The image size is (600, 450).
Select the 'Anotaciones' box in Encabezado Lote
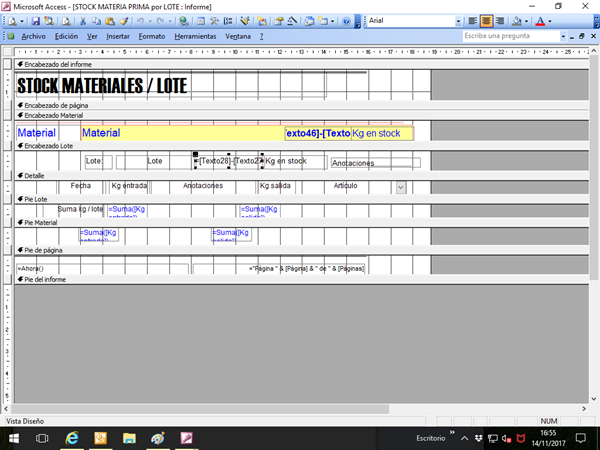tap(376, 163)
